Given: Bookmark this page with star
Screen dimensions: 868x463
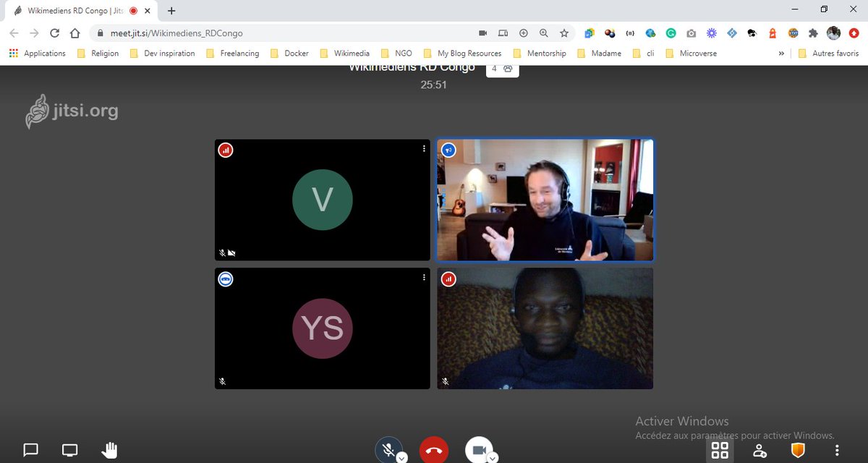Looking at the screenshot, I should pos(564,33).
